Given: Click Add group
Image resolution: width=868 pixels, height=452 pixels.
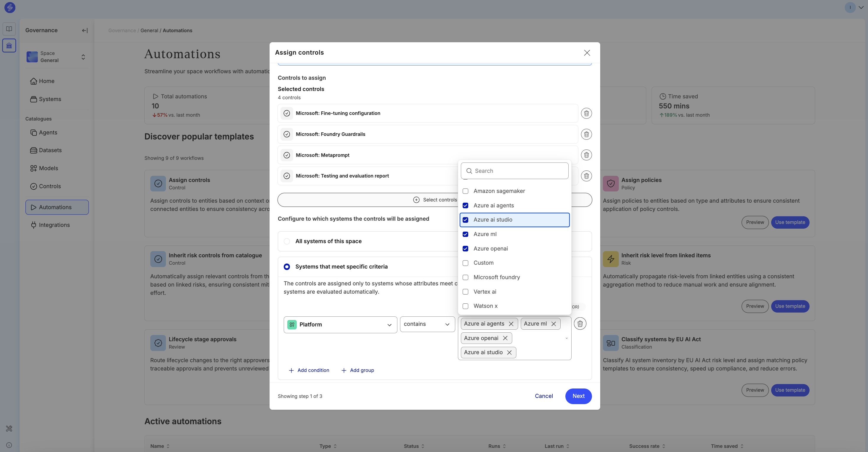Looking at the screenshot, I should click(x=358, y=370).
